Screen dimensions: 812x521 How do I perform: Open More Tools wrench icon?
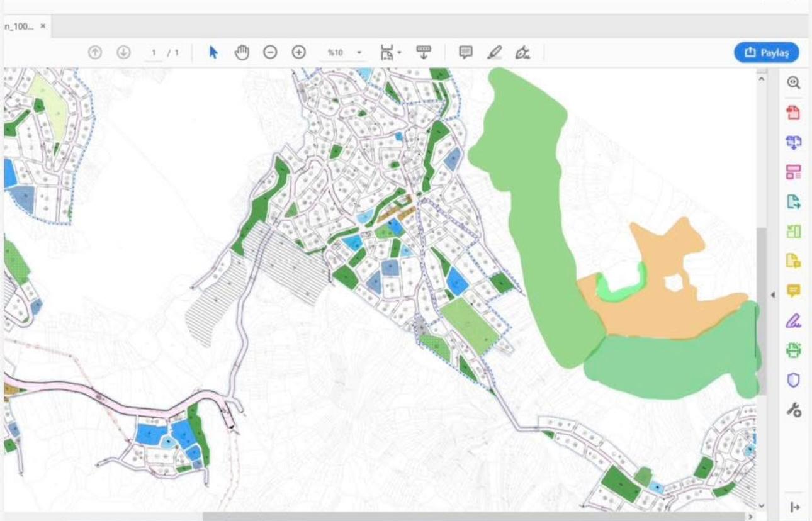[794, 410]
